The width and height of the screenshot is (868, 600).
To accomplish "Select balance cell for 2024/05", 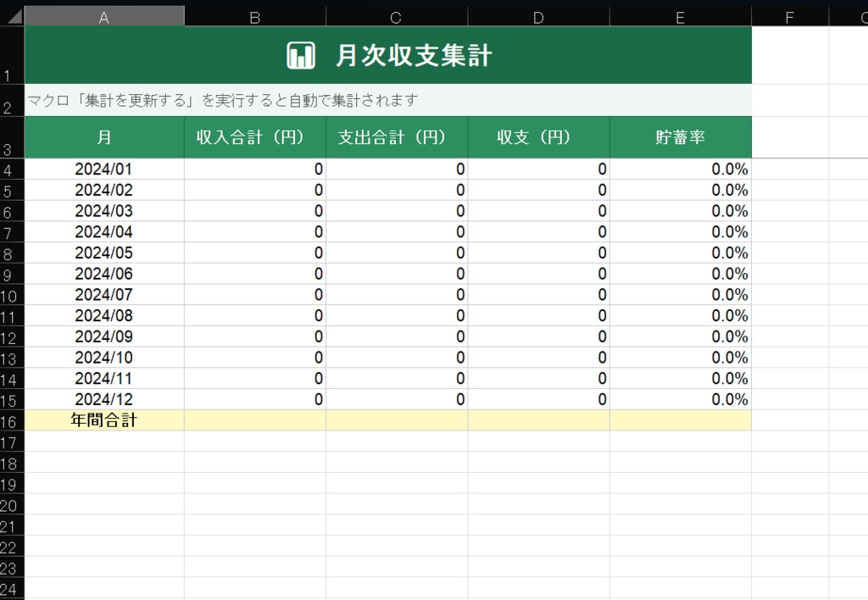I will [x=538, y=253].
